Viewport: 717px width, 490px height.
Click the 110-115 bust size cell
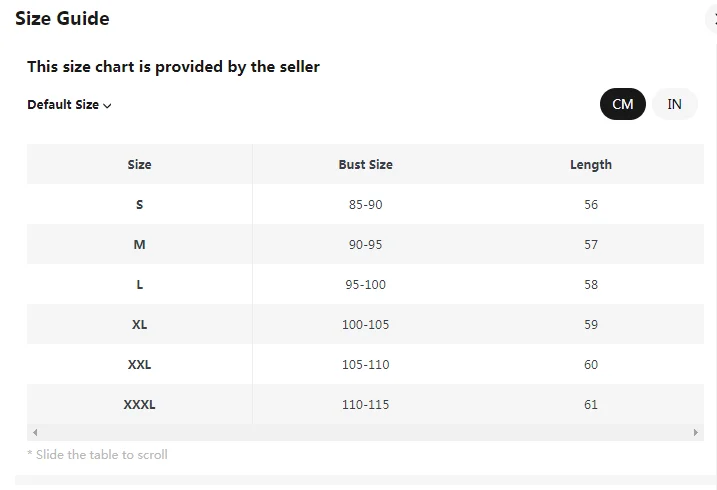(365, 404)
